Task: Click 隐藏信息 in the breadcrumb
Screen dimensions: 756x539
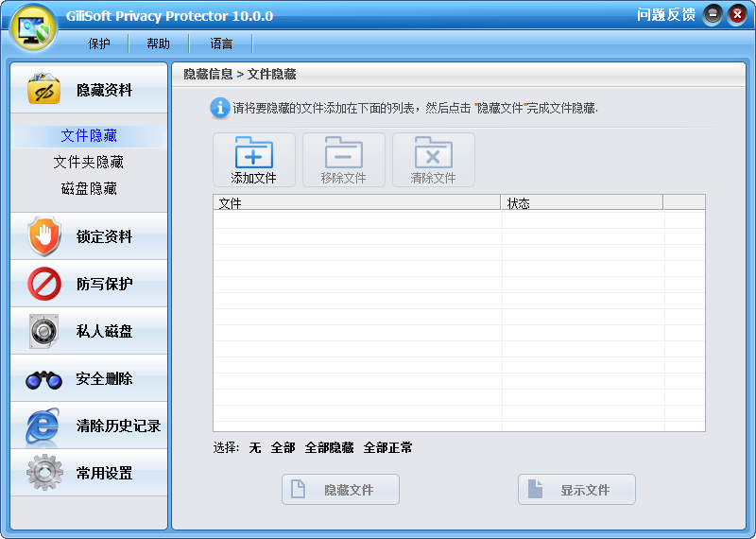Action: (208, 75)
